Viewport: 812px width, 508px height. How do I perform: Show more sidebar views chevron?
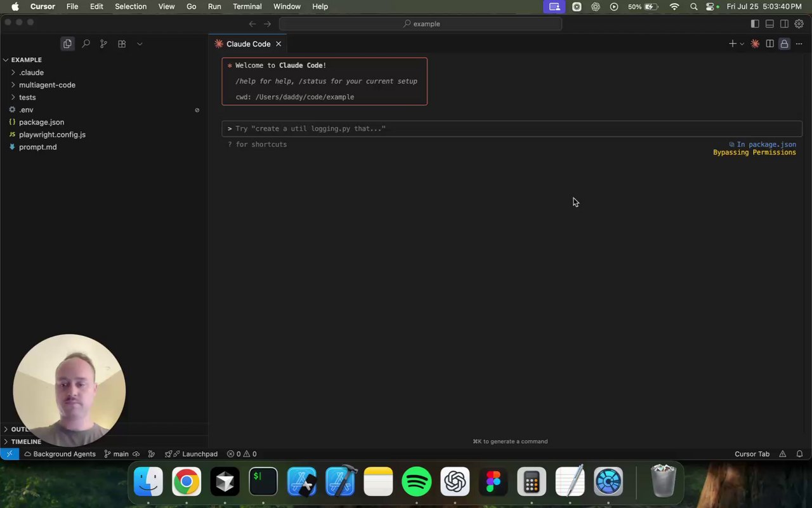point(140,44)
